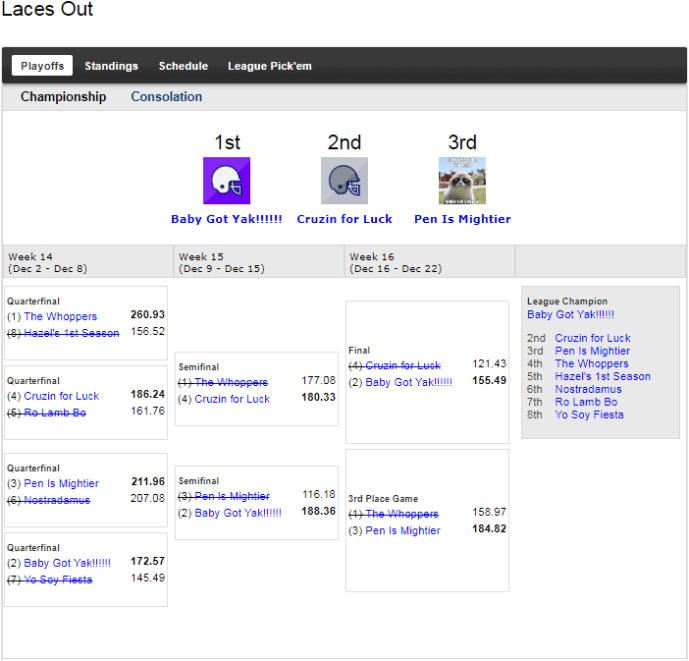Click 8th place Yo Soy Fiesta in rankings

(589, 414)
